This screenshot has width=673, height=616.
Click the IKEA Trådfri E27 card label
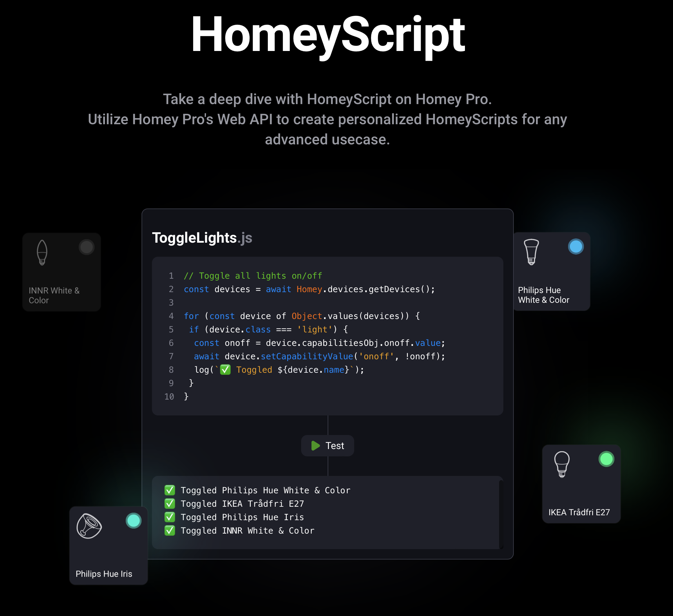click(579, 512)
